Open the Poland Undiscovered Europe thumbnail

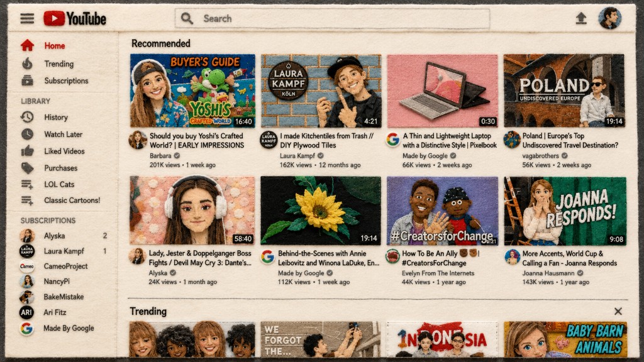point(564,90)
